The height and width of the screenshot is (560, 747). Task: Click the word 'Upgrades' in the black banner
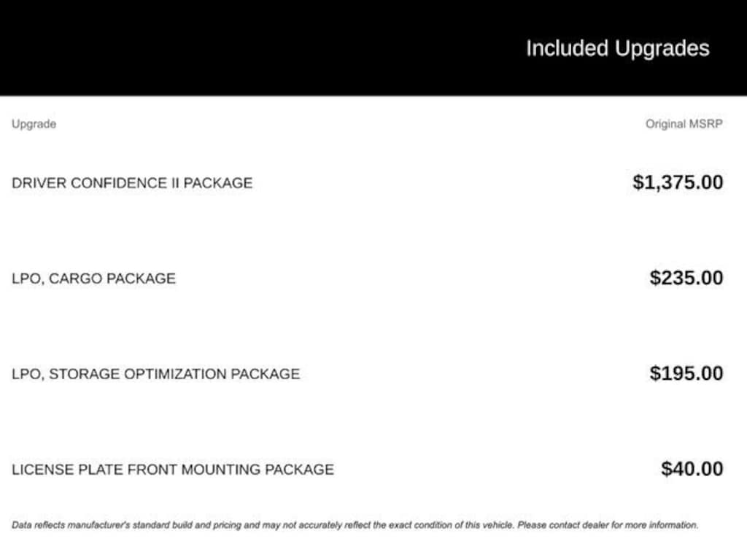coord(662,49)
